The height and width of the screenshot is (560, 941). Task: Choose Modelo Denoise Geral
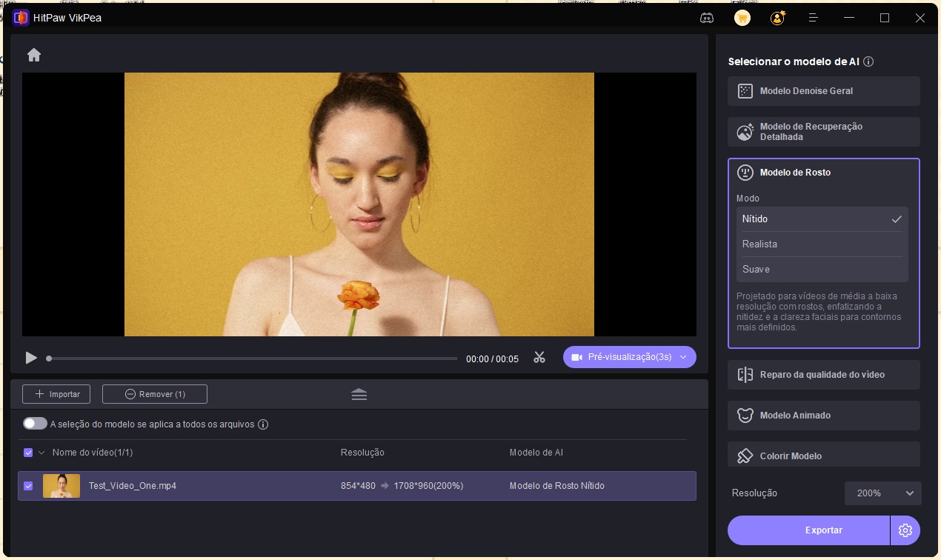824,91
